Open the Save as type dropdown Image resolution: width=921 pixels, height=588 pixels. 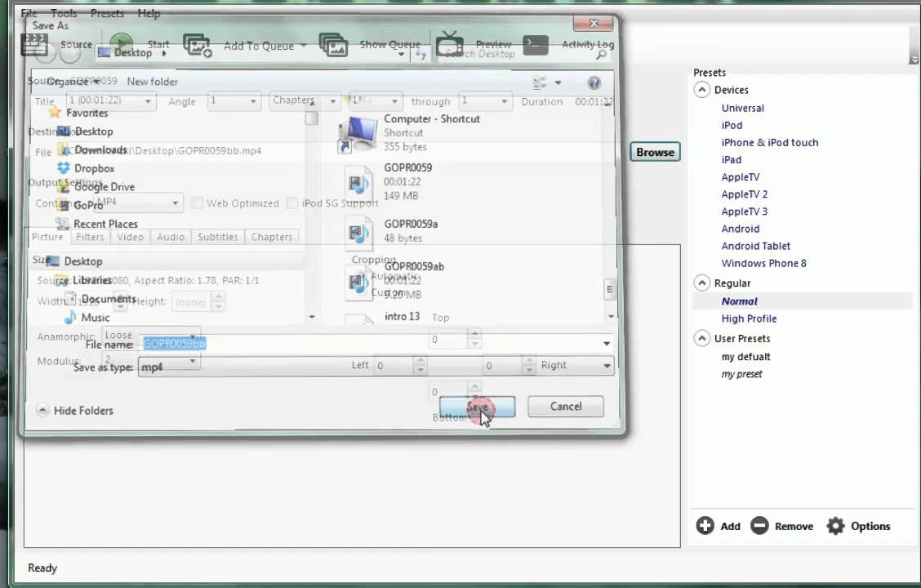click(376, 367)
